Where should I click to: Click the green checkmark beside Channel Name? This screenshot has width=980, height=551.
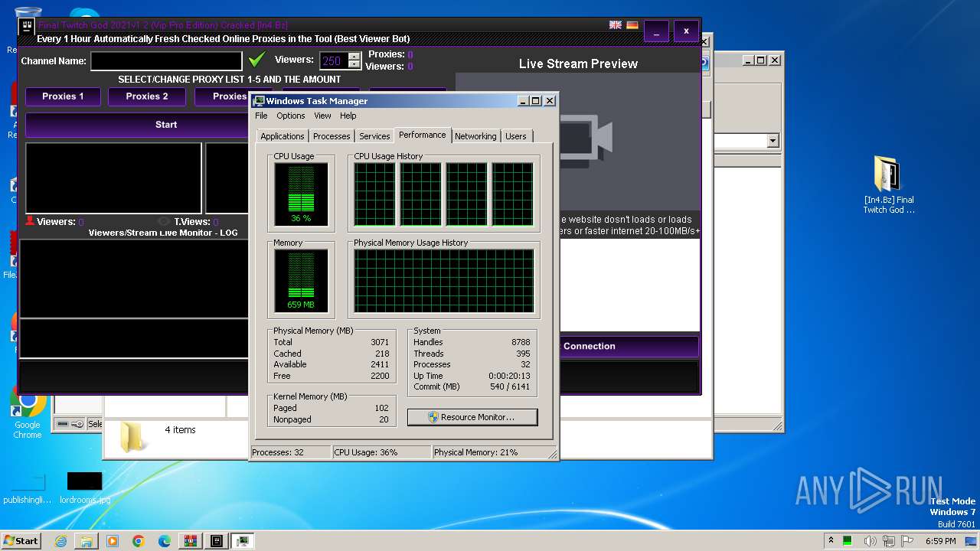coord(257,60)
